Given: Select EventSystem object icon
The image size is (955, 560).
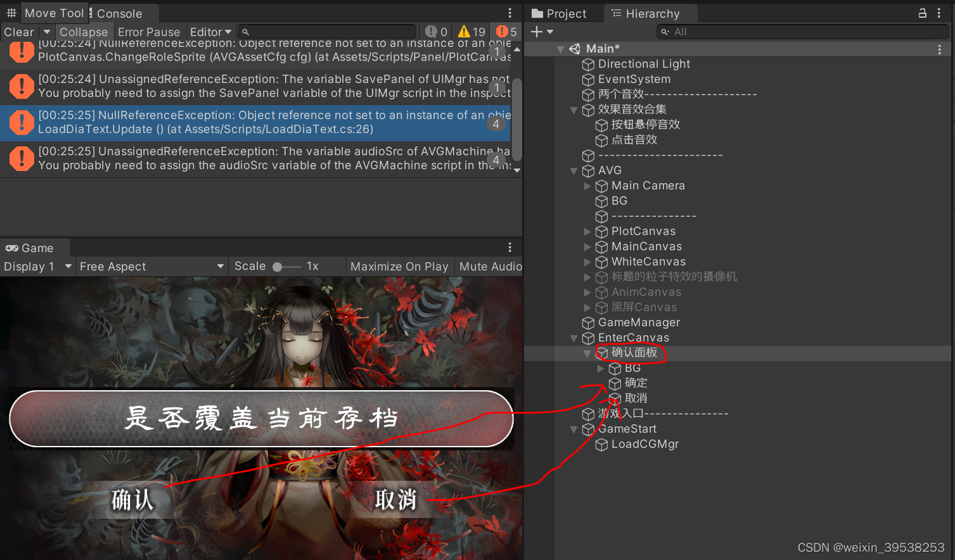Looking at the screenshot, I should pos(588,80).
